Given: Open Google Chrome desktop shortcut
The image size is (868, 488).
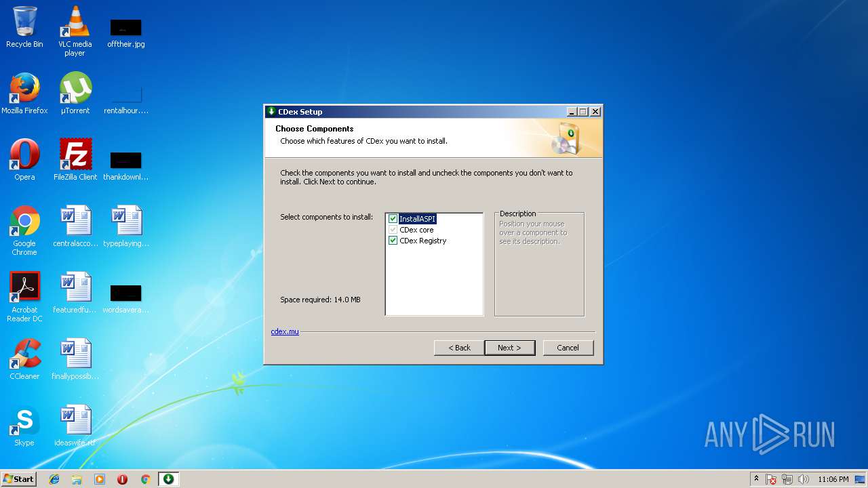Looking at the screenshot, I should [24, 230].
